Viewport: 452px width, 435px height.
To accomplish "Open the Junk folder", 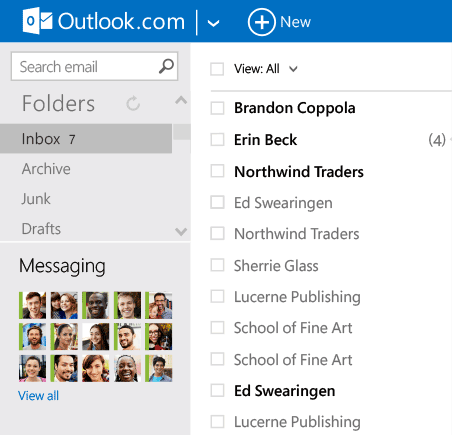I will [36, 199].
